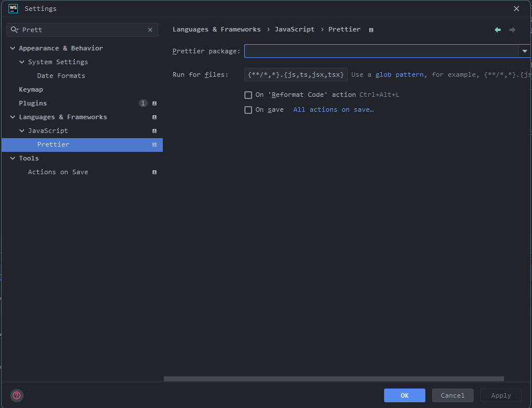The width and height of the screenshot is (532, 408).
Task: Collapse the System Settings subtree
Action: tap(22, 62)
